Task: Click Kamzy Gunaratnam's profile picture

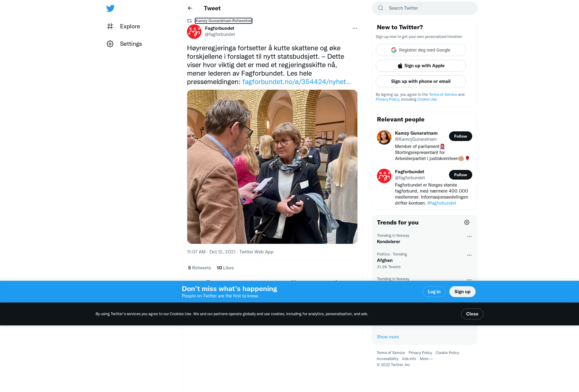Action: click(384, 137)
